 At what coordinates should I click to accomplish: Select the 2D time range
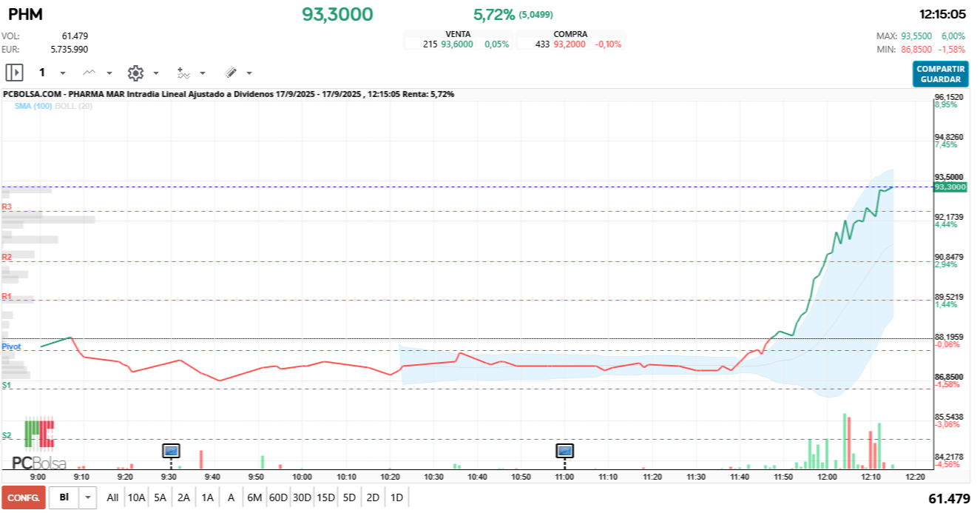point(373,497)
